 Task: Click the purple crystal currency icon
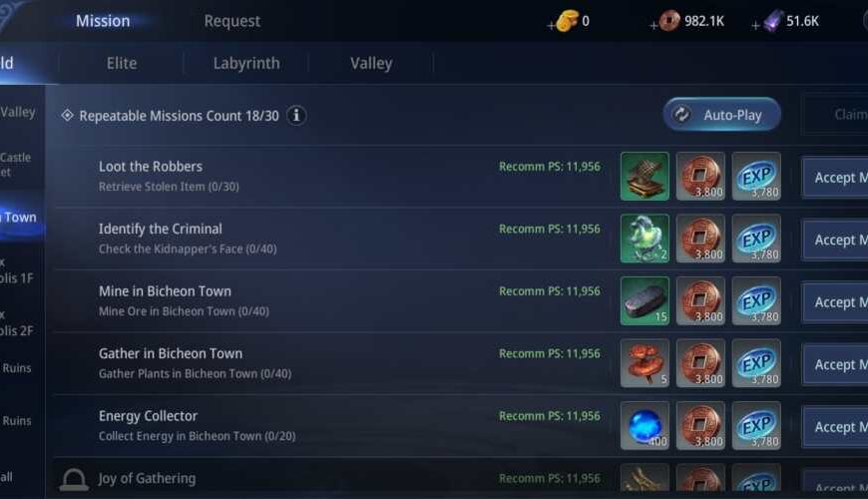(x=772, y=21)
